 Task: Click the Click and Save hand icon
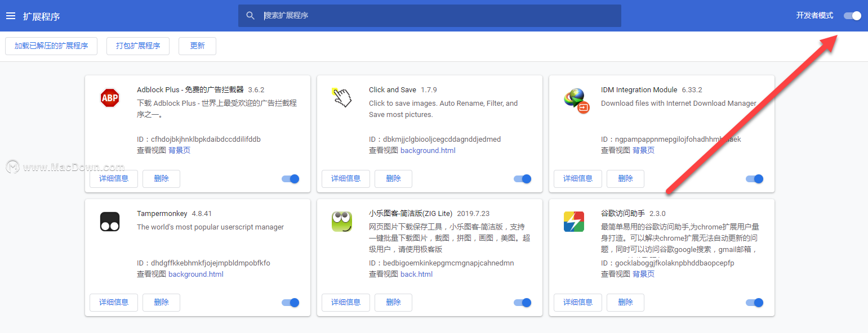[341, 97]
